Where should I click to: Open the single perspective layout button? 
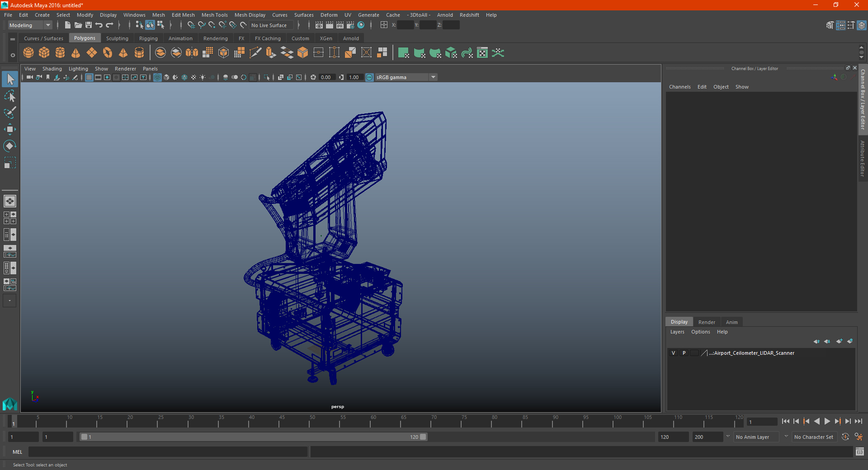(10, 201)
